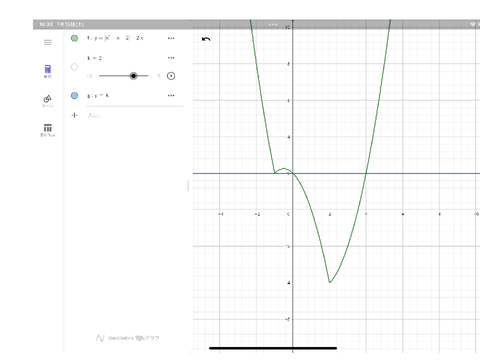Select the k = 2 value text
The image size is (480, 360).
tap(95, 58)
